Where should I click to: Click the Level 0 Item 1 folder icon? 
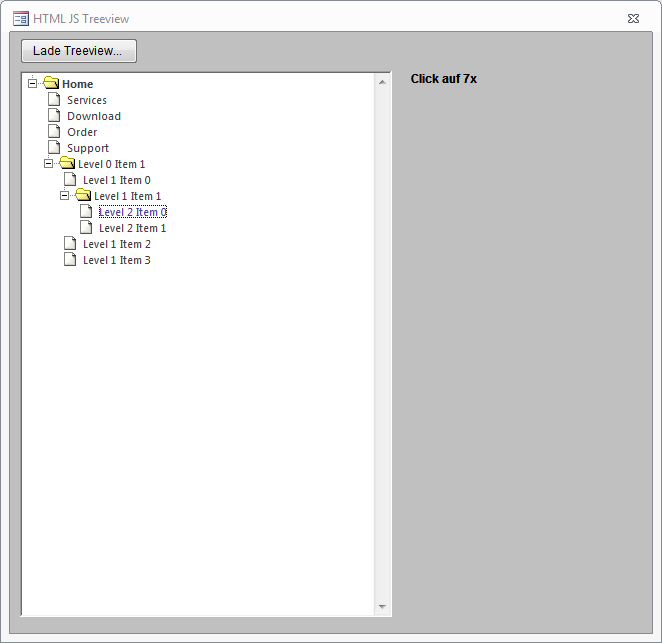tap(67, 164)
